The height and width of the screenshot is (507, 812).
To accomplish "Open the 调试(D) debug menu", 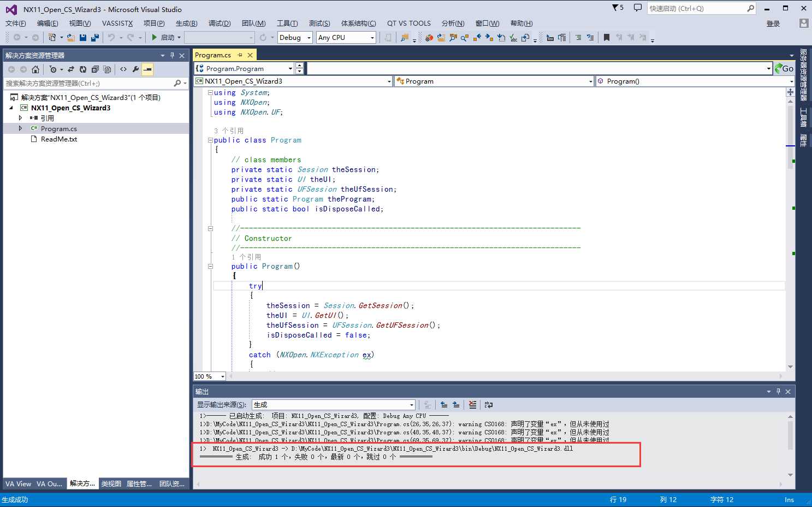I will (x=220, y=23).
